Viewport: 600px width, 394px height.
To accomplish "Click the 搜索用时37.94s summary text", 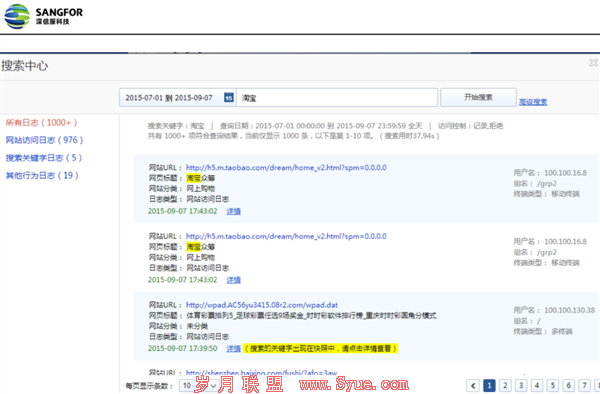I will [x=409, y=136].
